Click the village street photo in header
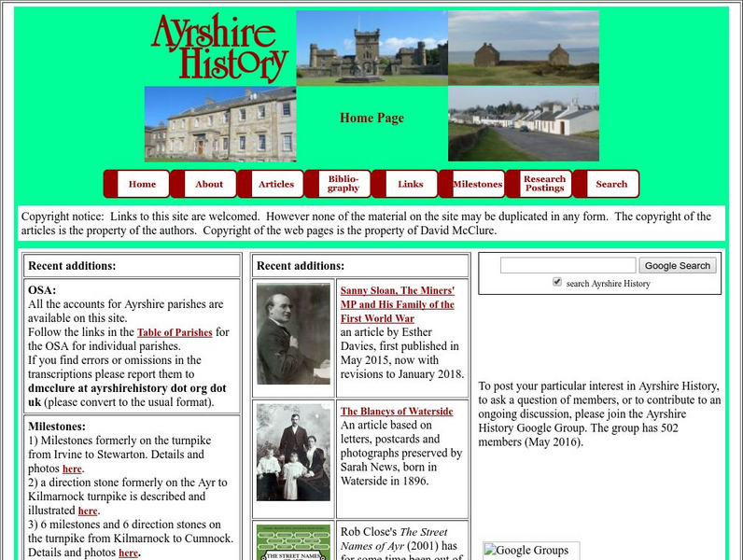Image resolution: width=743 pixels, height=560 pixels. tap(524, 123)
